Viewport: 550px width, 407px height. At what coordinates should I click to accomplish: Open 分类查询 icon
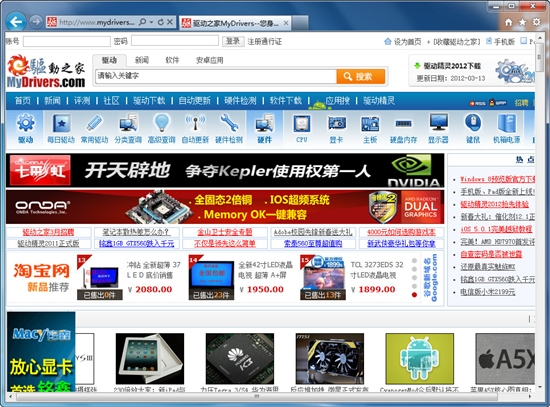pyautogui.click(x=128, y=128)
